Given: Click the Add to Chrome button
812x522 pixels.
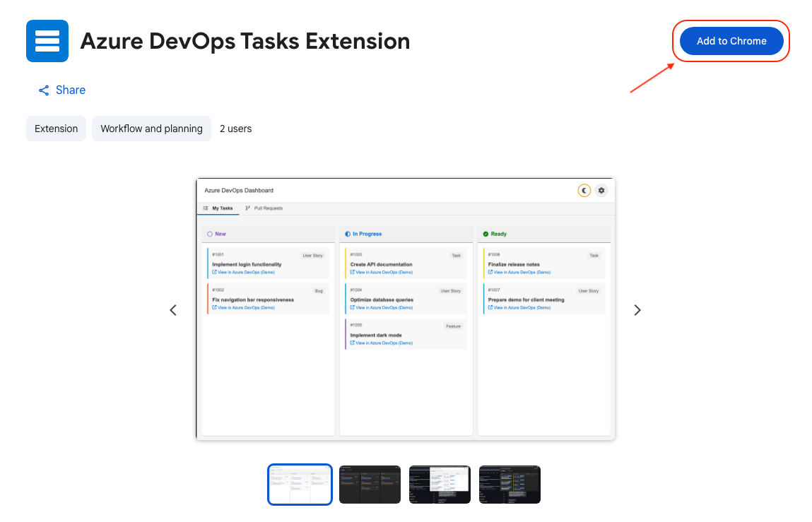Looking at the screenshot, I should coord(731,41).
